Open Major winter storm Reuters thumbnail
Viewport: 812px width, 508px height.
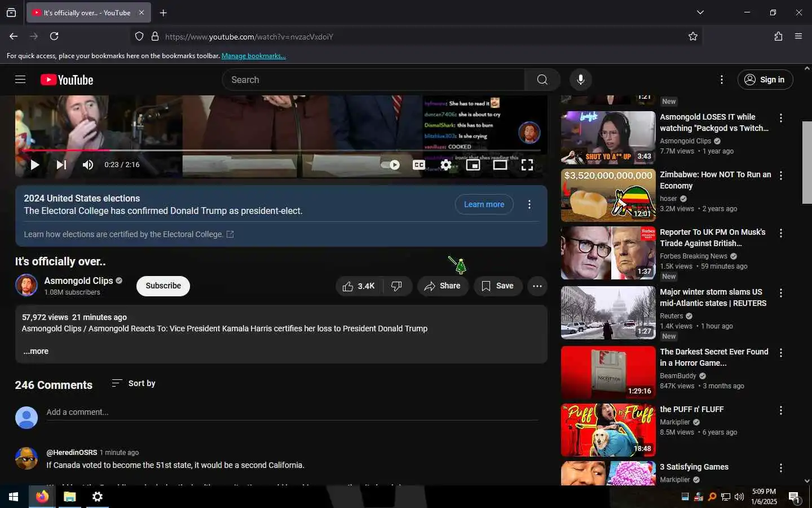point(608,313)
